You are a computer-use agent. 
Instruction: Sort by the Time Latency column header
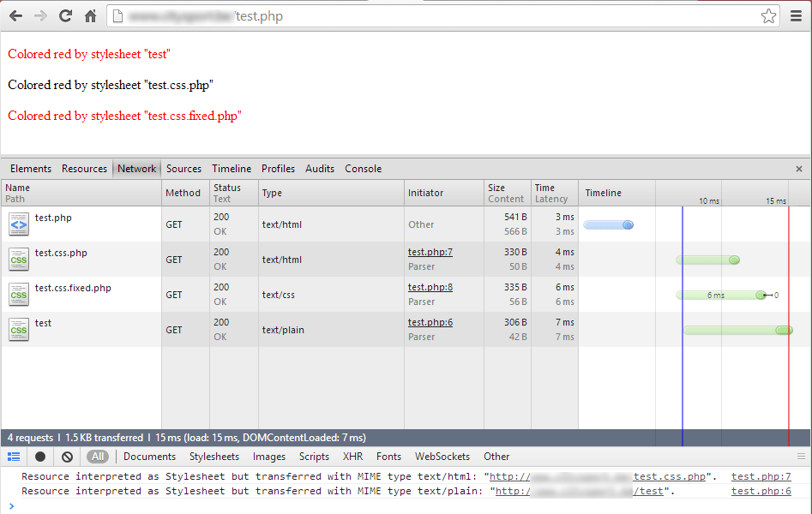(555, 193)
